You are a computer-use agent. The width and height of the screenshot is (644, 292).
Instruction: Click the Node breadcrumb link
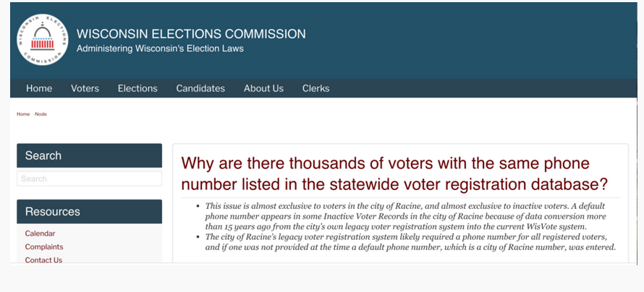41,114
